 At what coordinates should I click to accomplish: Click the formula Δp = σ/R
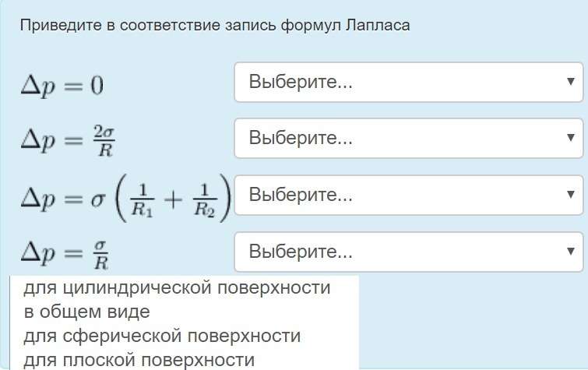pyautogui.click(x=65, y=254)
